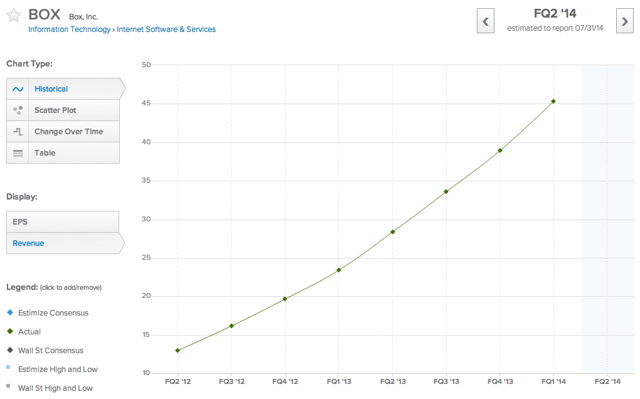Viewport: 640px width, 399px height.
Task: Click the Table rows icon
Action: pyautogui.click(x=18, y=153)
